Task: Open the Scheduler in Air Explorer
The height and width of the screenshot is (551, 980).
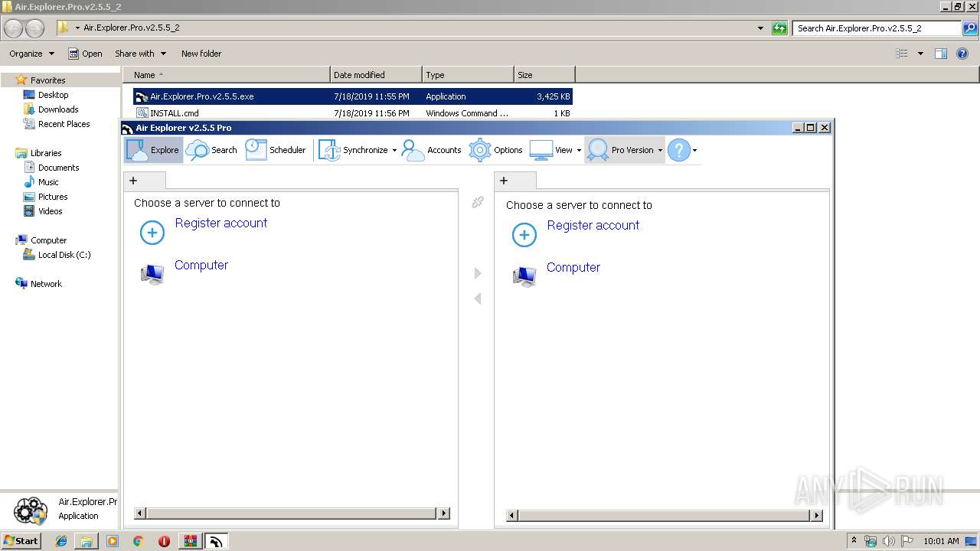Action: pos(276,150)
